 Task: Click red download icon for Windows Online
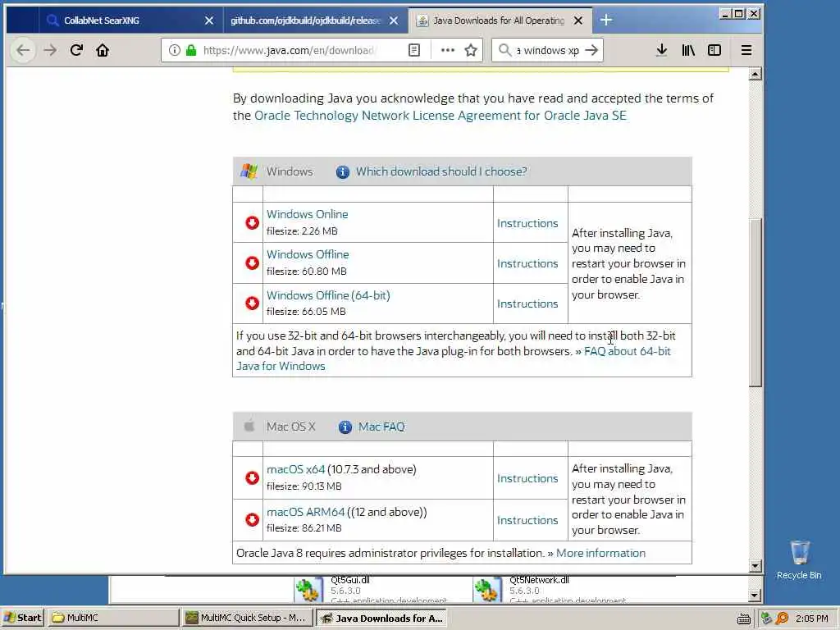(x=253, y=223)
